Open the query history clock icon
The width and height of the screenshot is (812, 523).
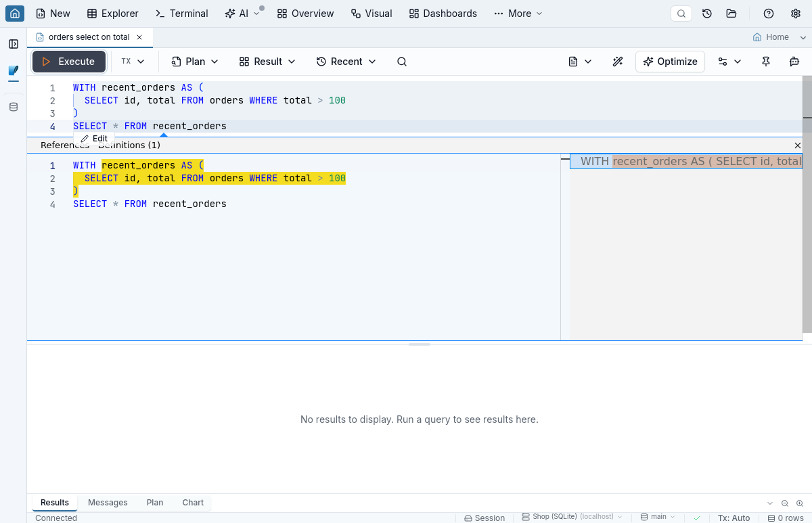click(707, 14)
